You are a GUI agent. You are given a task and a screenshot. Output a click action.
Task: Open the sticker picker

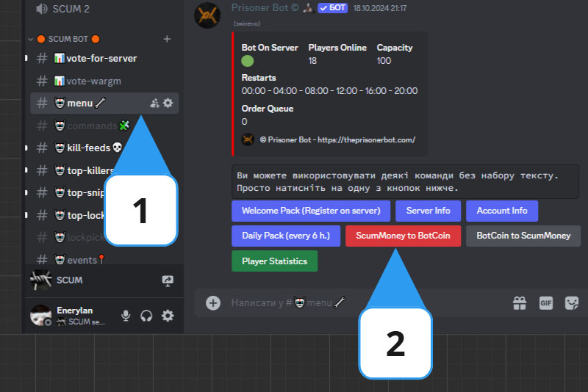coord(572,303)
